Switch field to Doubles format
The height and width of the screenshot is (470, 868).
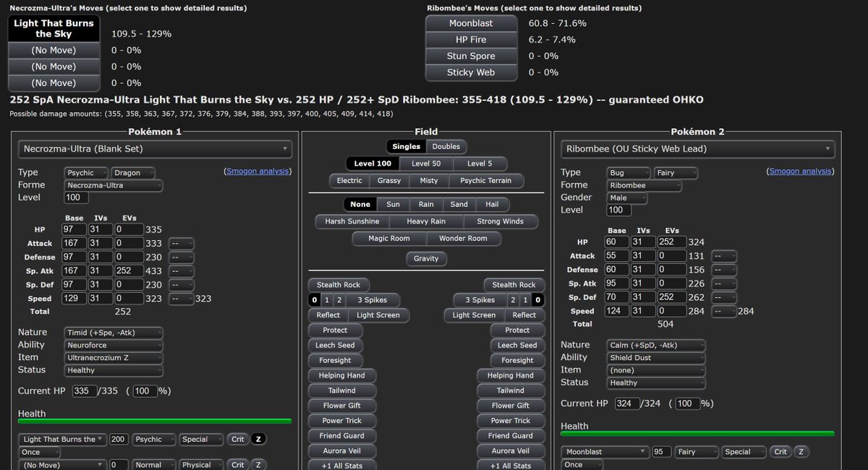tap(446, 146)
